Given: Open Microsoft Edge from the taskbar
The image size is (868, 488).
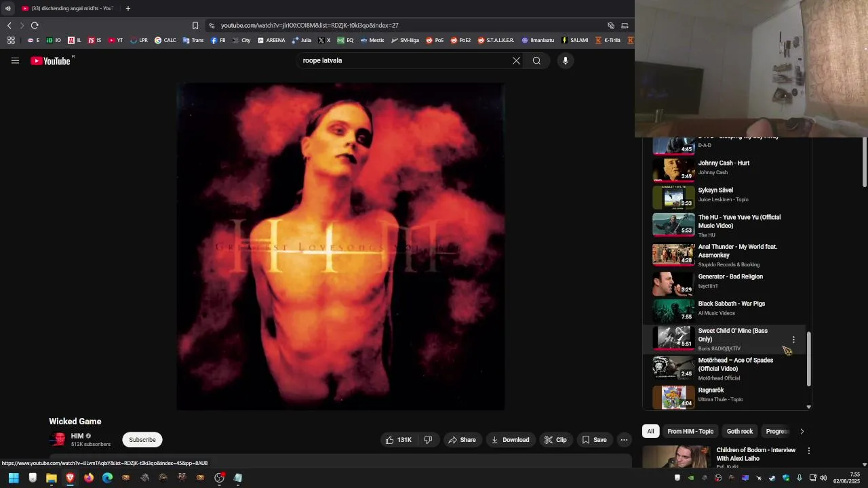Looking at the screenshot, I should point(107,478).
